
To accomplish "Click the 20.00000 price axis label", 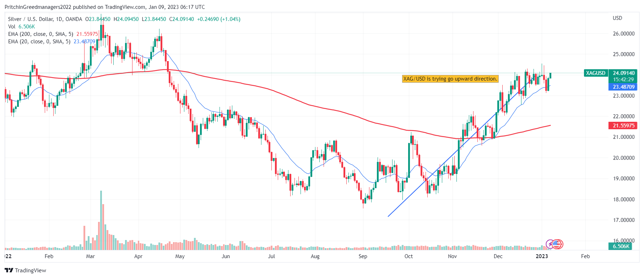I will point(624,158).
